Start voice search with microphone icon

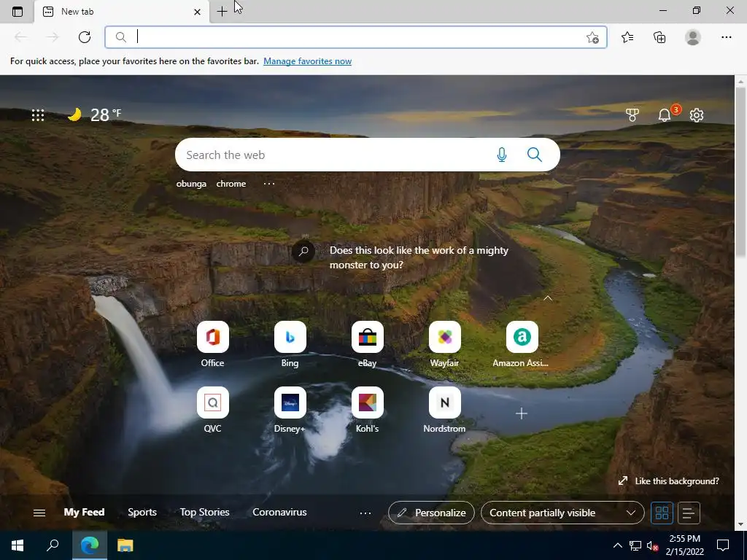[502, 155]
